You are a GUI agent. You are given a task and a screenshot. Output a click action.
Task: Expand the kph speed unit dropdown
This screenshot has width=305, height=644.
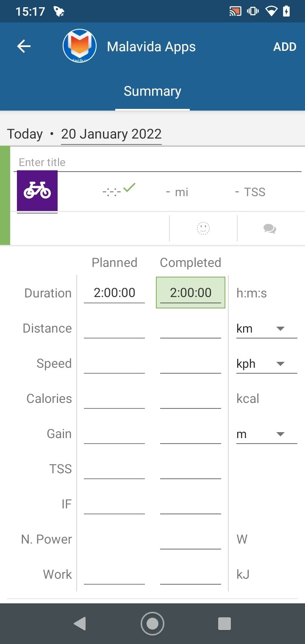(x=267, y=364)
